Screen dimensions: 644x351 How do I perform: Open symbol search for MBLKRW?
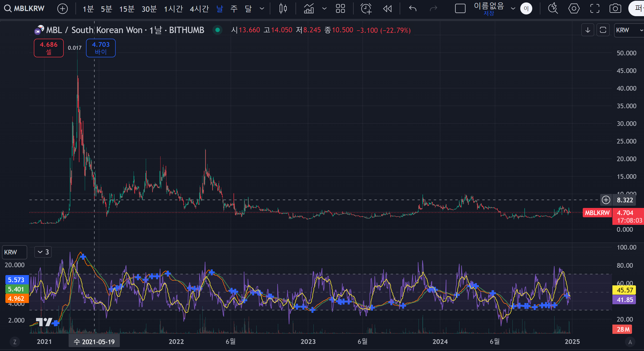[x=25, y=9]
